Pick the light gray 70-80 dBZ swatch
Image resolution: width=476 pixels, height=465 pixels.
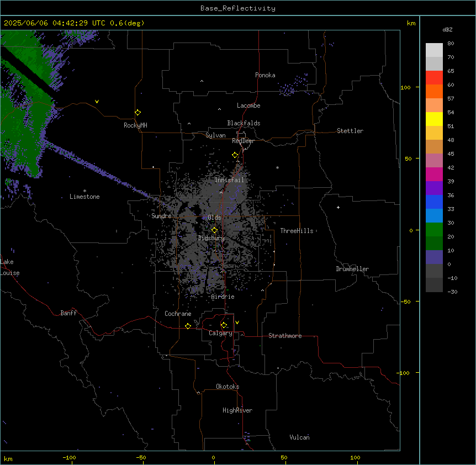(x=434, y=50)
